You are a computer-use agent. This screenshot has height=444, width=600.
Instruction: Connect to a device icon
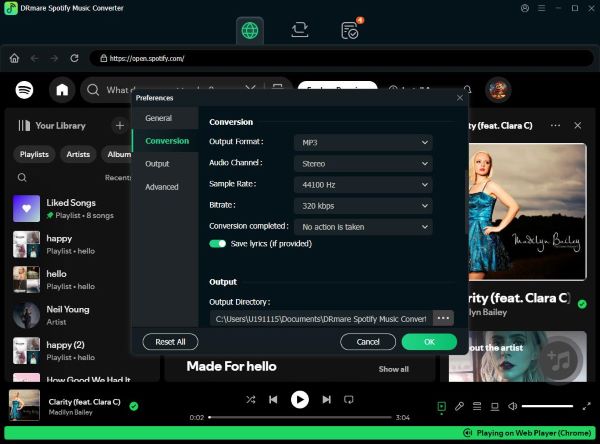(495, 406)
